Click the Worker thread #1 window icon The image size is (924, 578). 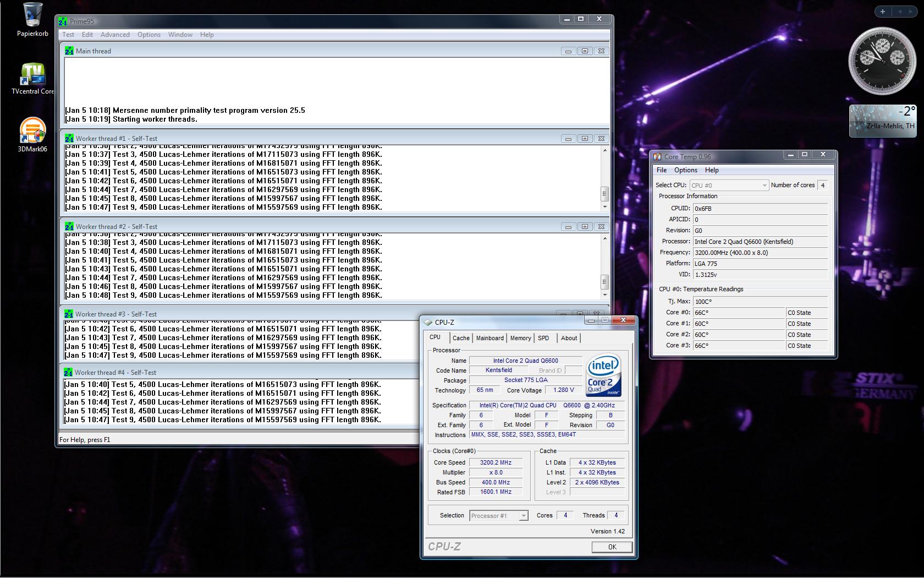[x=69, y=139]
